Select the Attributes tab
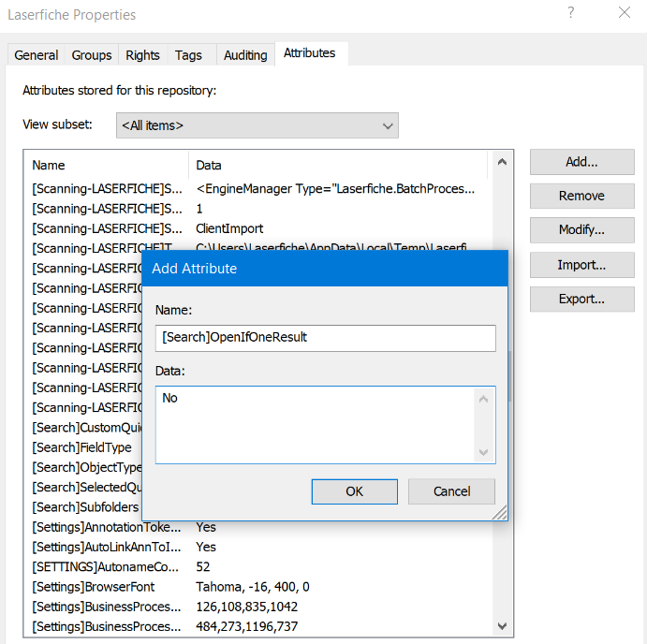647x644 pixels. [310, 53]
